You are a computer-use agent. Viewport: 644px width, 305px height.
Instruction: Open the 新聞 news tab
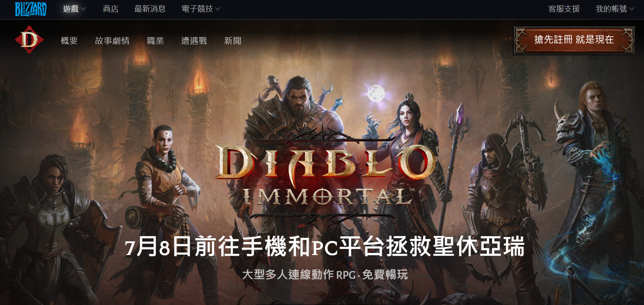(233, 41)
